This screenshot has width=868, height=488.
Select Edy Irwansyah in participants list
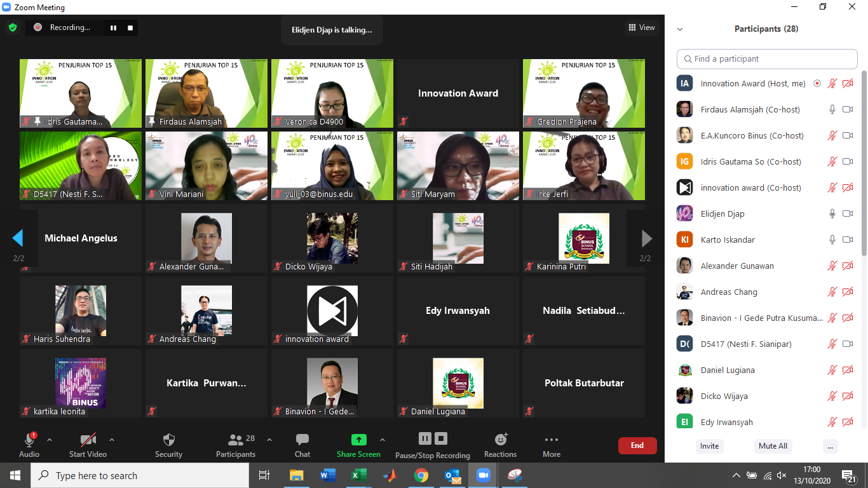pyautogui.click(x=766, y=422)
